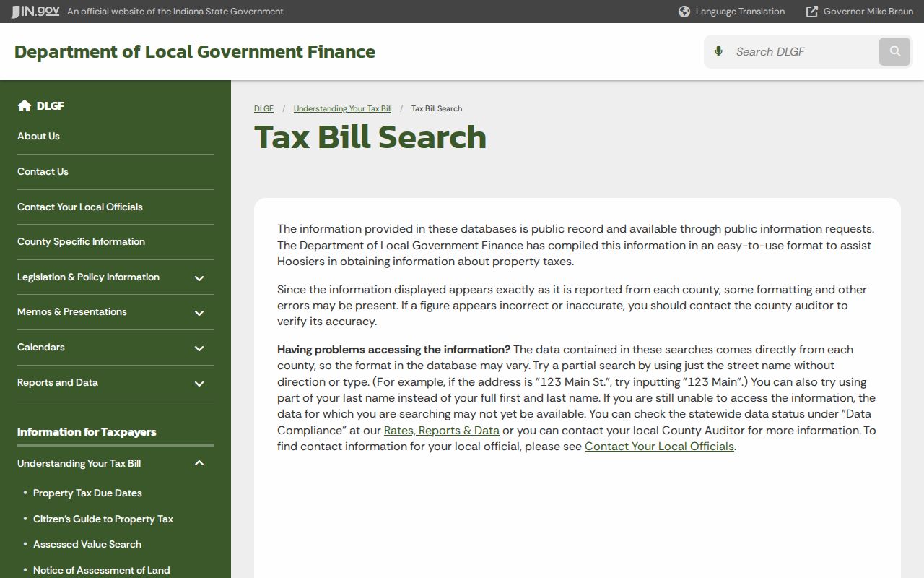Click the Information for Taxpayers heading
924x578 pixels.
click(87, 432)
